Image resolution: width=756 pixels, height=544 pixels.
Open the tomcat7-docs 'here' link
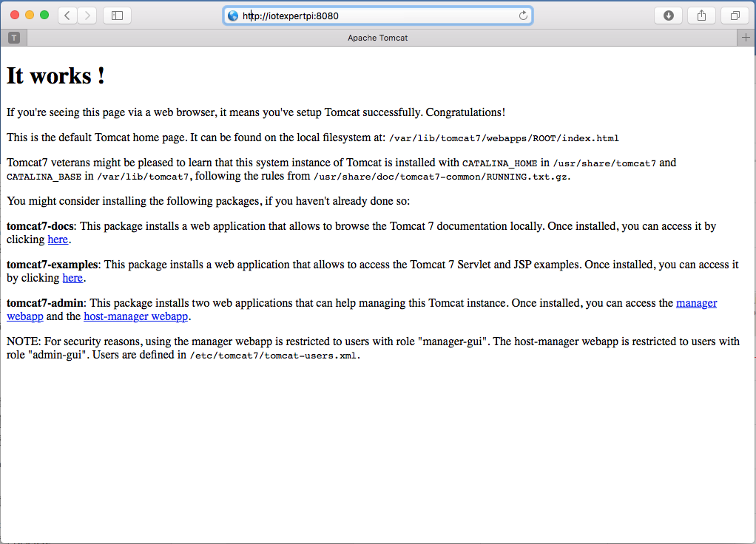point(58,239)
